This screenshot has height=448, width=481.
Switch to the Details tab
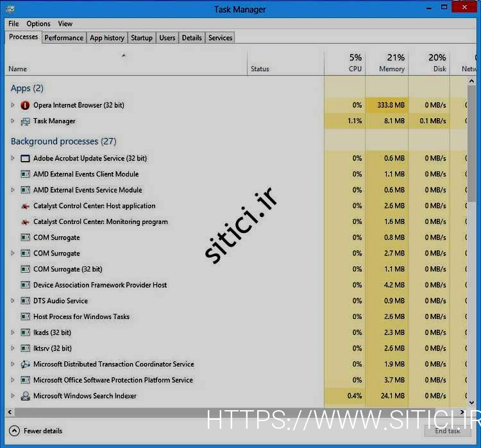click(192, 38)
